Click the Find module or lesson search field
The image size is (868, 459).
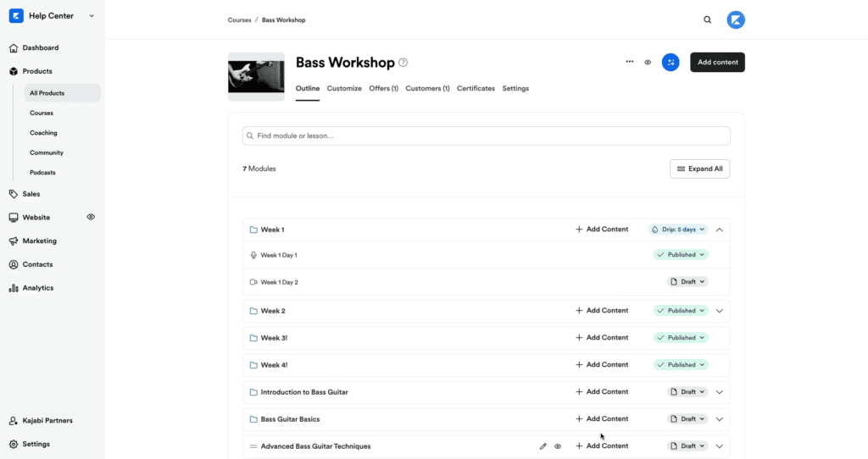tap(486, 136)
